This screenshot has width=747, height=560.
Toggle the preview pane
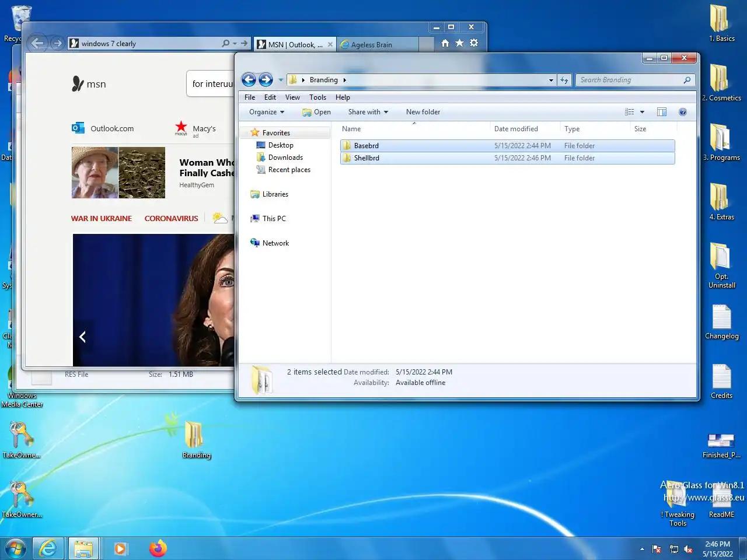[x=662, y=112]
